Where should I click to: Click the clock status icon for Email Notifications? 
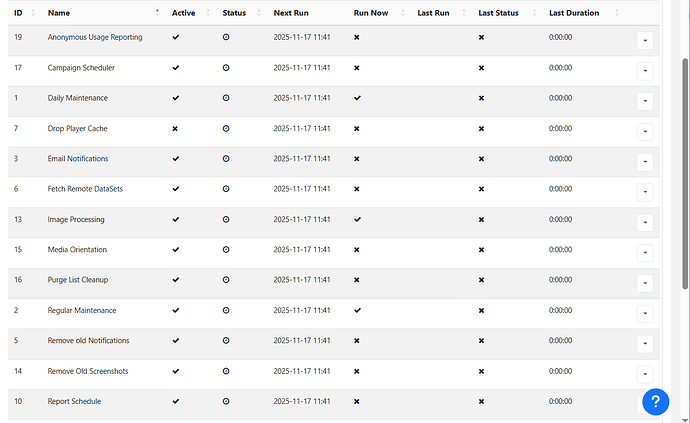pos(226,159)
